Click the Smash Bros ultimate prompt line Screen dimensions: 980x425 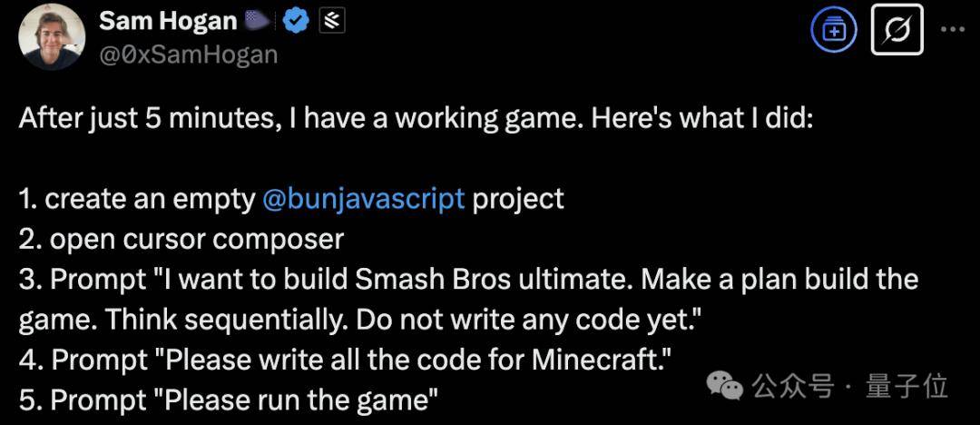(469, 280)
